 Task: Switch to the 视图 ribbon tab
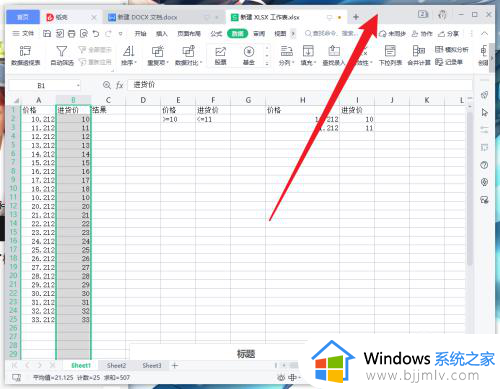click(280, 33)
